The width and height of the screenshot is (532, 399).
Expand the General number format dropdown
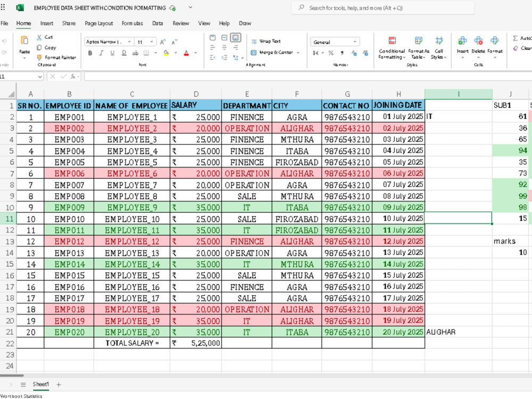point(355,41)
